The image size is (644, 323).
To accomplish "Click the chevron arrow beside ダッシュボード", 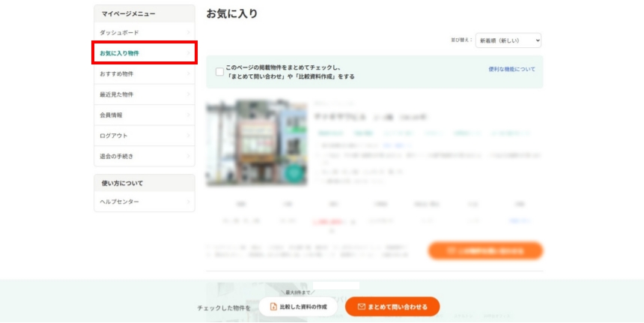I will click(x=188, y=33).
